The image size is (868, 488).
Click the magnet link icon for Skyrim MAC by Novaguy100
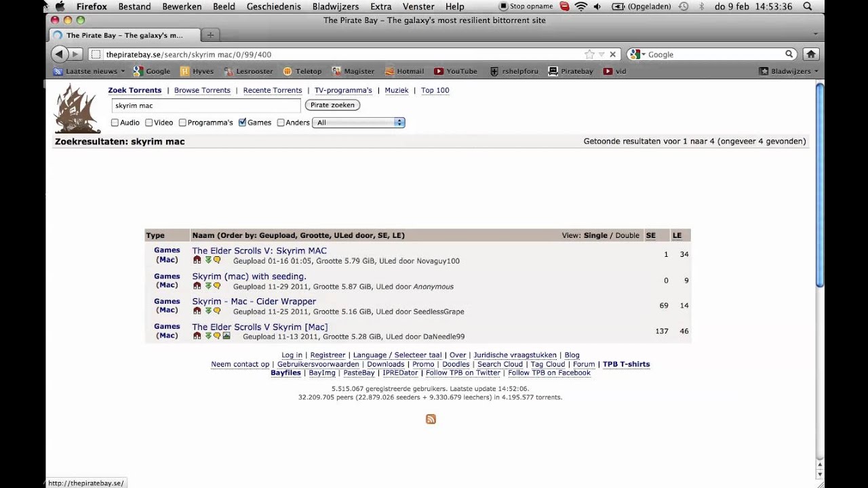(197, 260)
